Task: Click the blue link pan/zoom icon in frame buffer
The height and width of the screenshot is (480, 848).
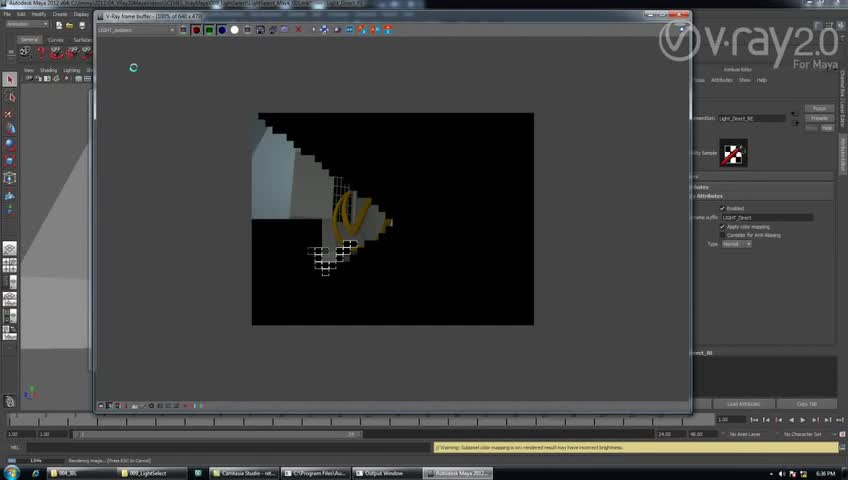Action: pyautogui.click(x=324, y=30)
